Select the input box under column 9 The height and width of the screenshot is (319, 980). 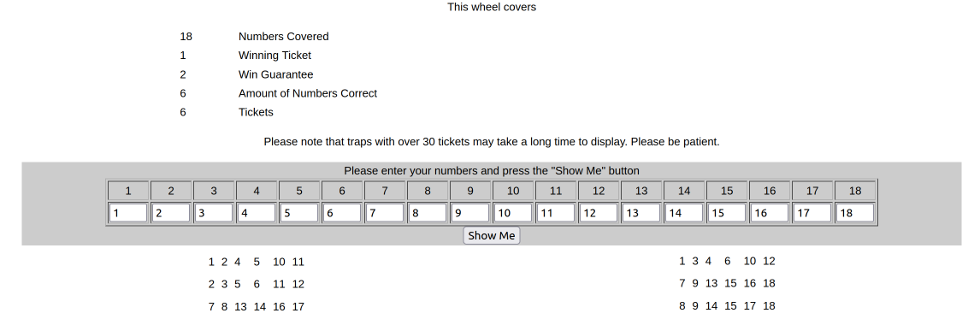[x=470, y=213]
